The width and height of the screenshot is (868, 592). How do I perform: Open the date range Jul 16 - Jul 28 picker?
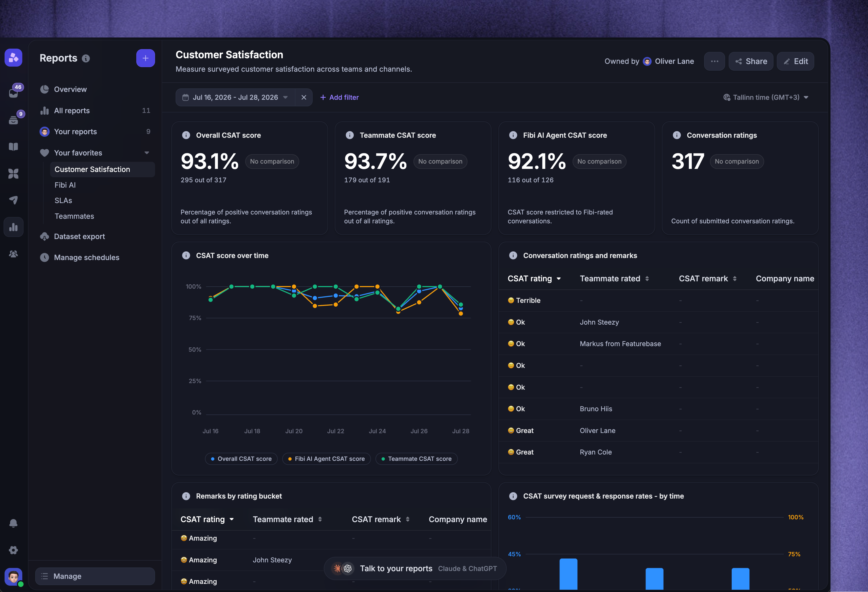pyautogui.click(x=235, y=97)
